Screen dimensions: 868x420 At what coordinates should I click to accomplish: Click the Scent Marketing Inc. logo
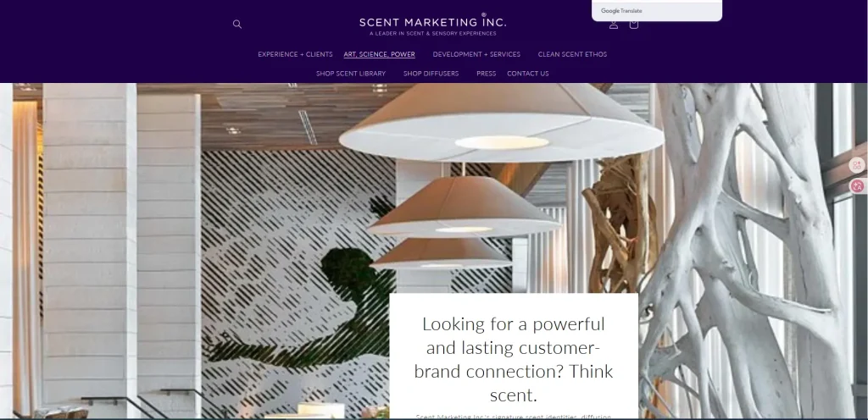click(432, 25)
